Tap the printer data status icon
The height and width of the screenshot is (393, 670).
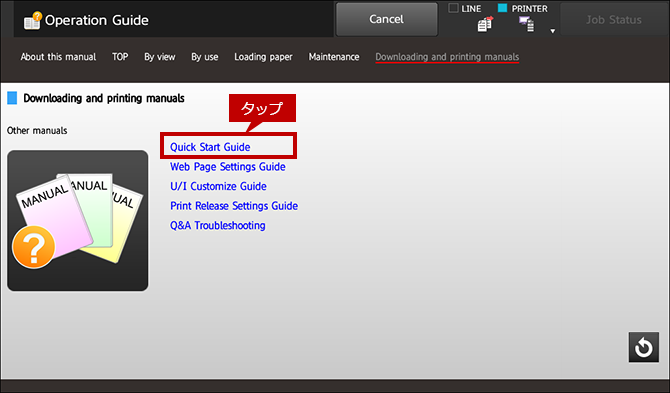click(x=526, y=24)
